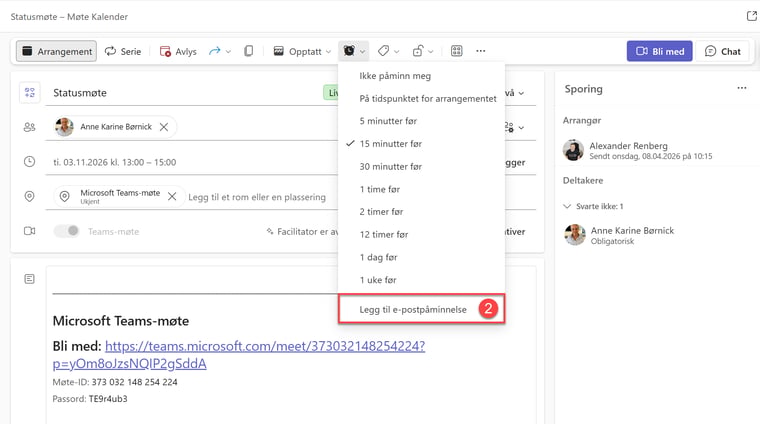Click Passord TE9r4ub3 text

(90, 399)
